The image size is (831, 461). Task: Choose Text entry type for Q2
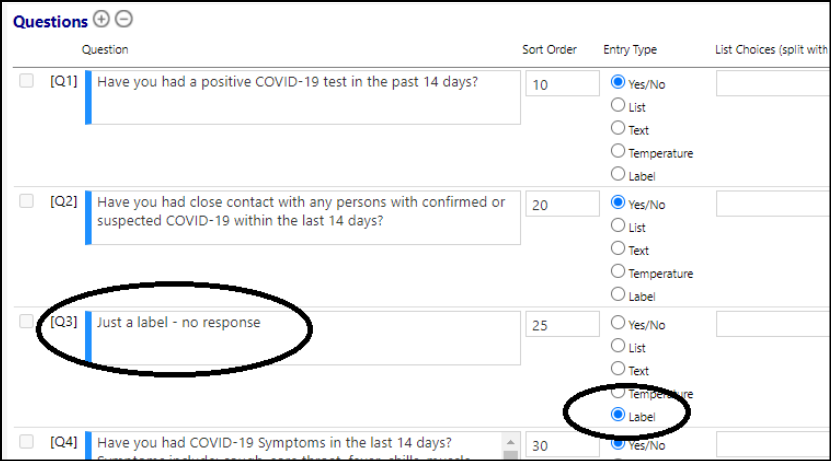click(x=618, y=249)
